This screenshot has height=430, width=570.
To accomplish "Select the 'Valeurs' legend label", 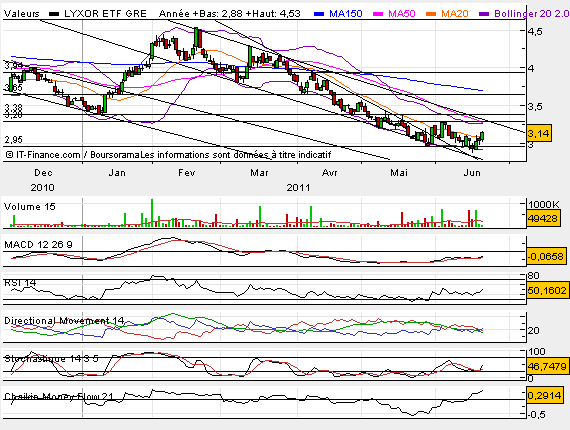I will [x=21, y=14].
